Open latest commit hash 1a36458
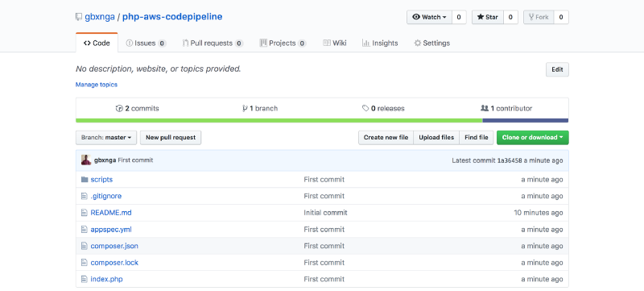 [x=510, y=160]
